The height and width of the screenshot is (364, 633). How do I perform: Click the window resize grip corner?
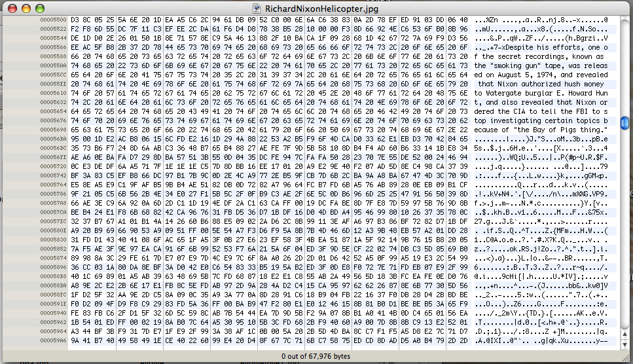(x=625, y=357)
